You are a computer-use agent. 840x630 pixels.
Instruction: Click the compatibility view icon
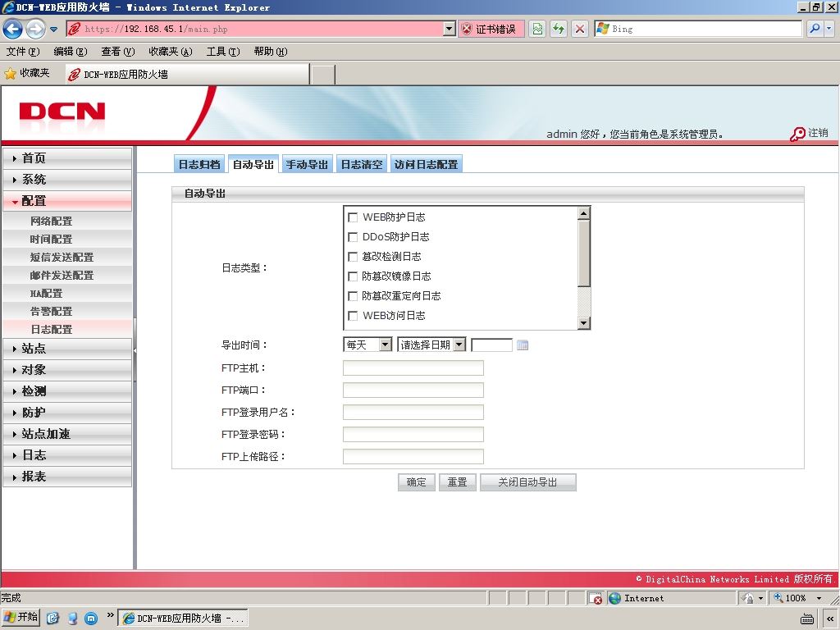coord(537,29)
